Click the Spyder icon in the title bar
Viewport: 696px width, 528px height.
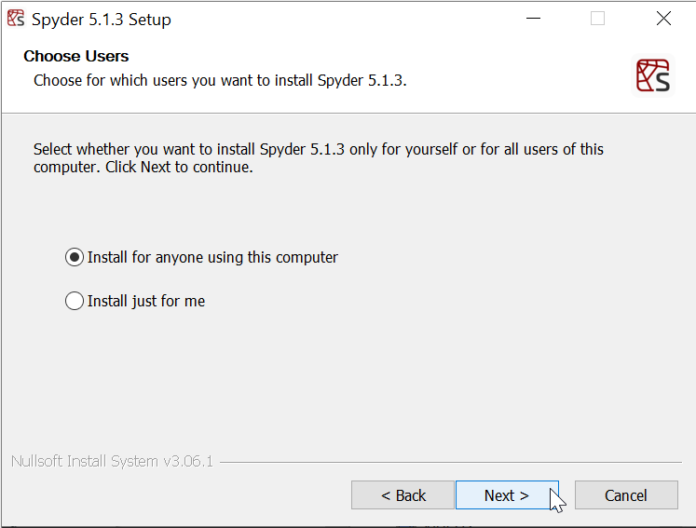pos(15,19)
